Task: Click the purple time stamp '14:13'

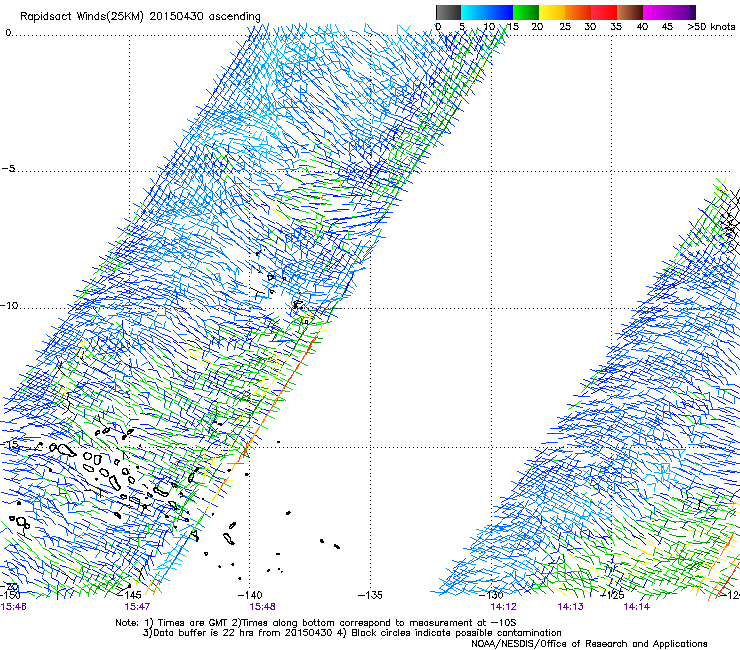Action: point(570,607)
